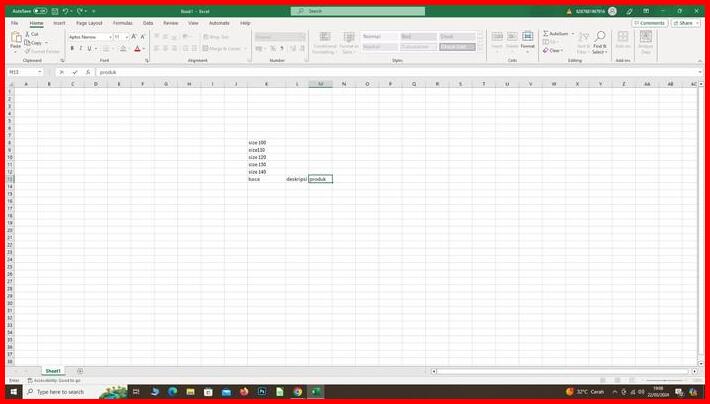Click the Save icon in title bar
The width and height of the screenshot is (710, 404).
(x=54, y=11)
